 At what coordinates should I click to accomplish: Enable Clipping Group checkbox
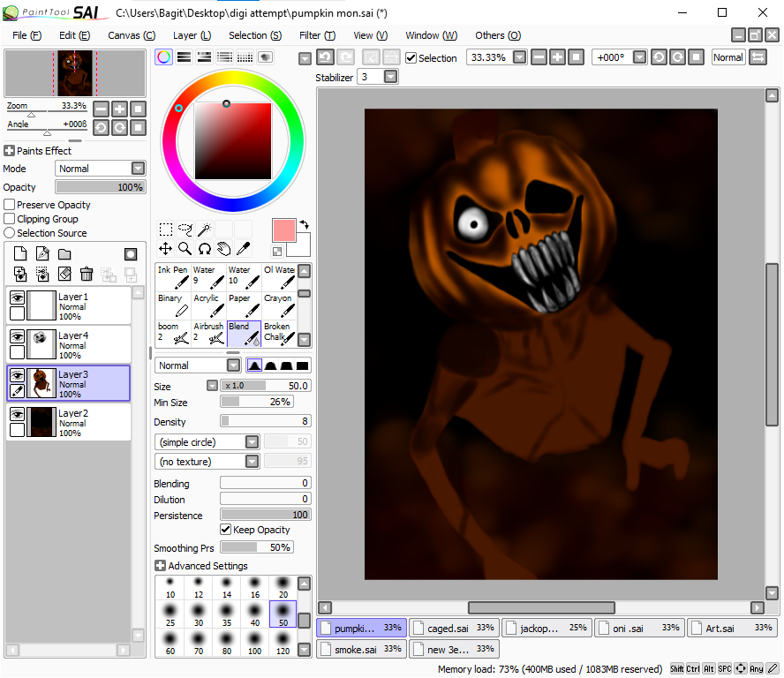[9, 219]
